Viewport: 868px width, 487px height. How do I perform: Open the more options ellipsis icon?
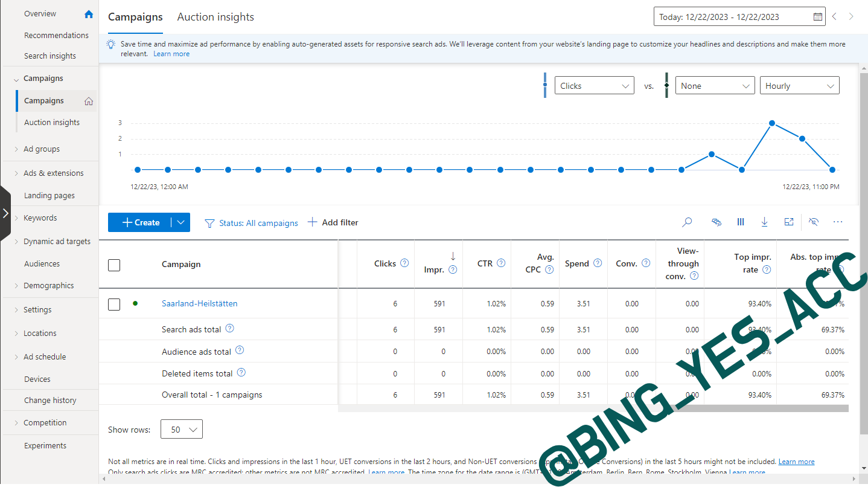coord(838,222)
